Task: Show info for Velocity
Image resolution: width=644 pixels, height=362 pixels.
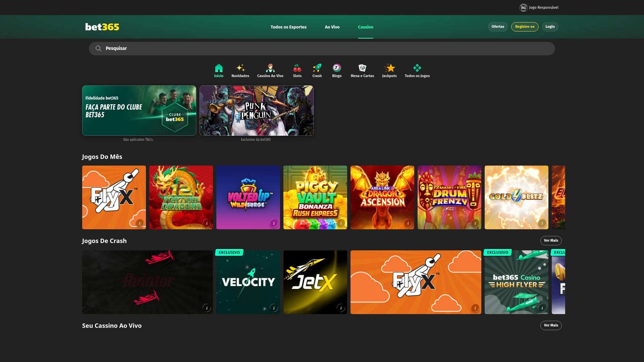Action: point(274,308)
